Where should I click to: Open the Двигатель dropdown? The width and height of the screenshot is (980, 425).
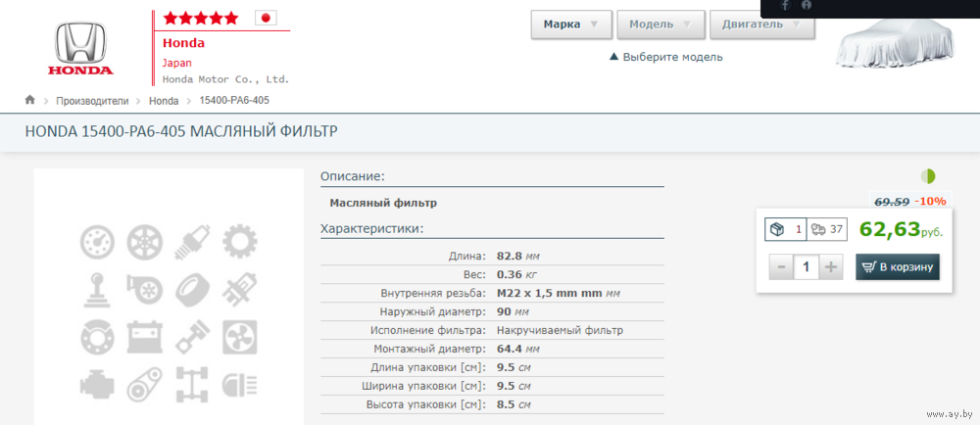(x=761, y=24)
